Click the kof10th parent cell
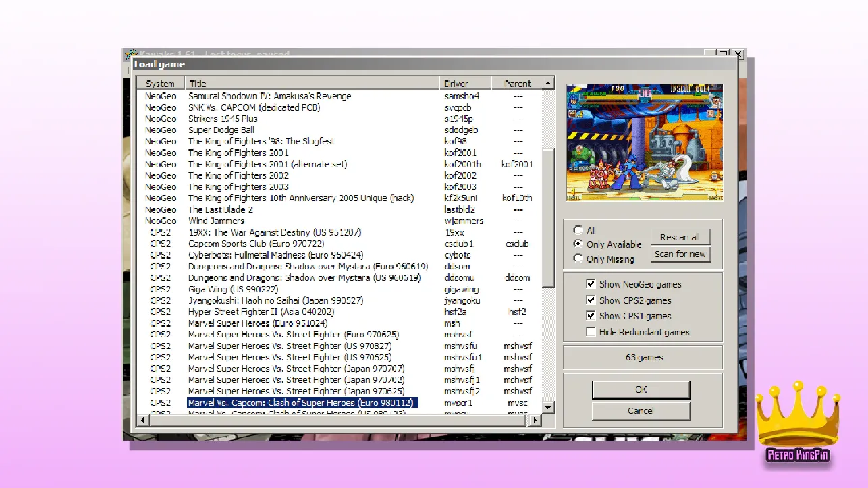Viewport: 868px width, 488px height. tap(517, 198)
